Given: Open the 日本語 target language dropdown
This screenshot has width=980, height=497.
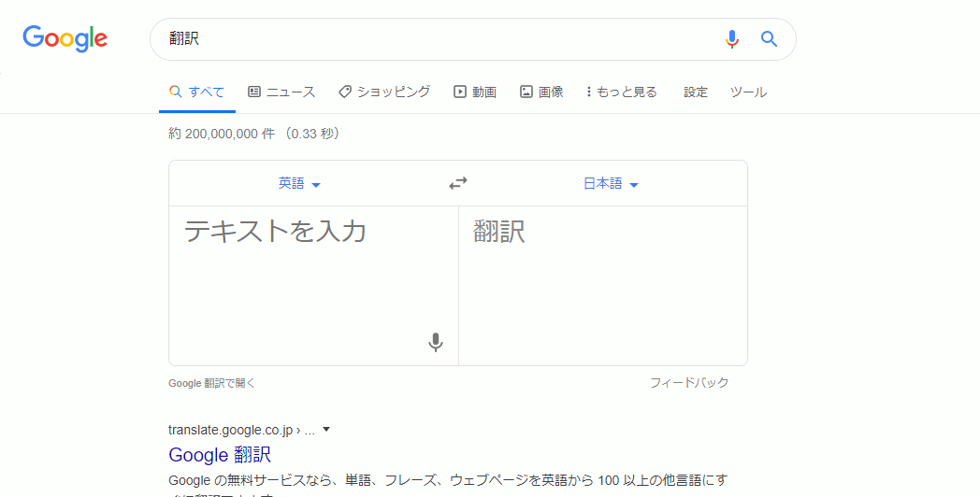Looking at the screenshot, I should click(611, 184).
